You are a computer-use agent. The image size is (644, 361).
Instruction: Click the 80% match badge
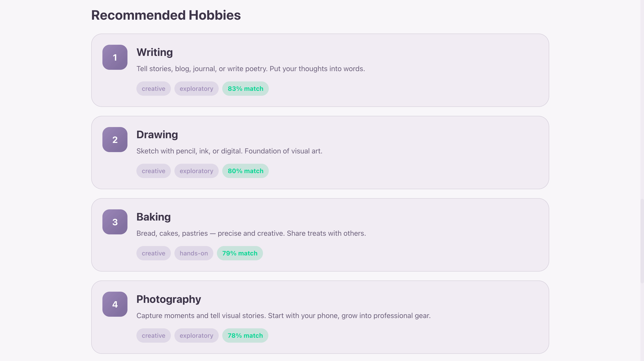[245, 171]
